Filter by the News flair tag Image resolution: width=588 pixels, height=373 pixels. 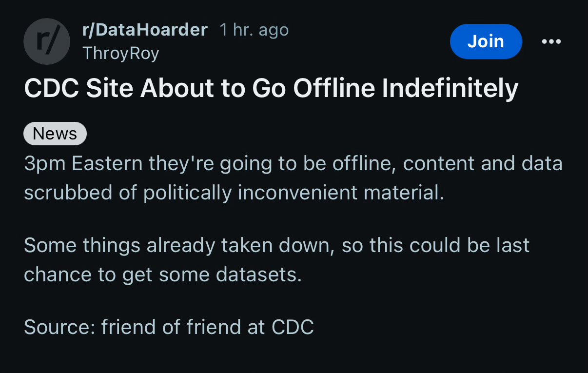[55, 134]
